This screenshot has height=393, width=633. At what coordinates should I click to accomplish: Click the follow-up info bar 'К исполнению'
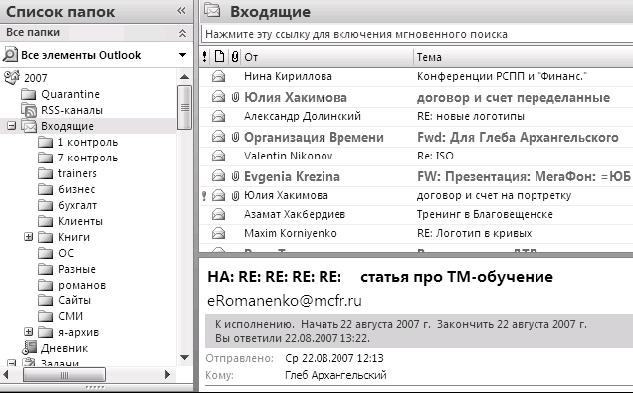click(x=419, y=331)
